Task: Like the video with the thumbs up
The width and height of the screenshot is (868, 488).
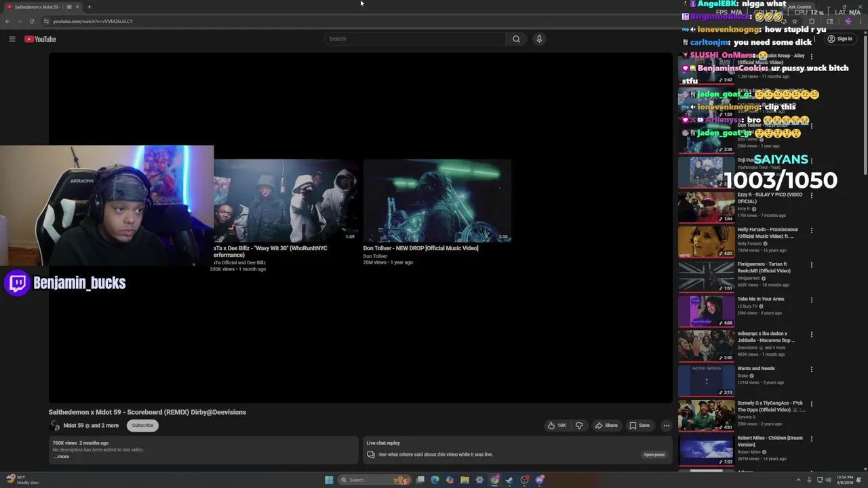Action: tap(557, 426)
